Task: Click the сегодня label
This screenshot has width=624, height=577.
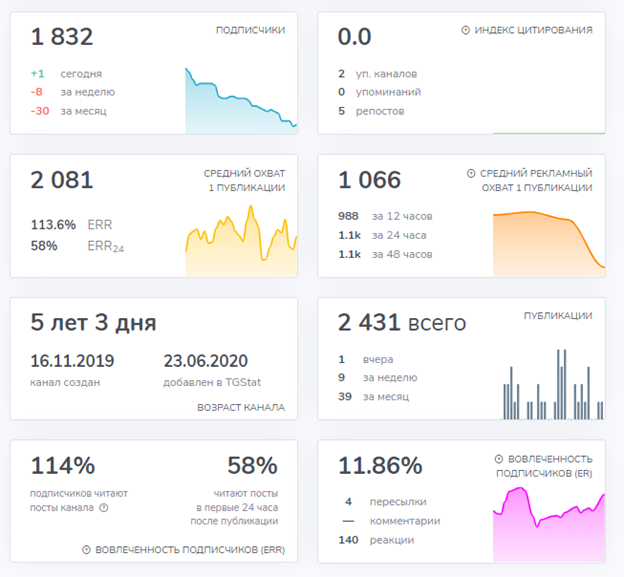Action: coord(81,74)
